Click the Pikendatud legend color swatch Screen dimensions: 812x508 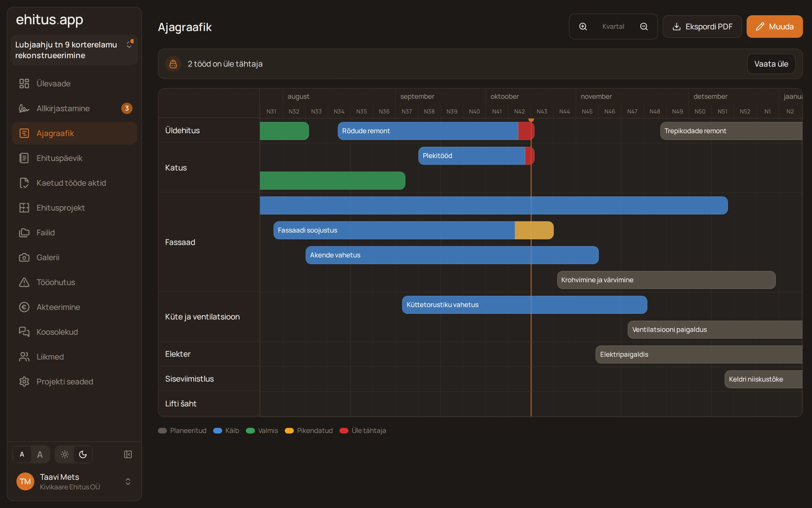289,431
